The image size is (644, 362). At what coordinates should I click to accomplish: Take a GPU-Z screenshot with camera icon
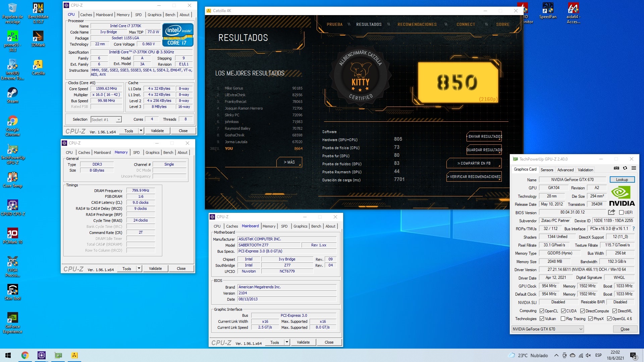[x=616, y=168]
